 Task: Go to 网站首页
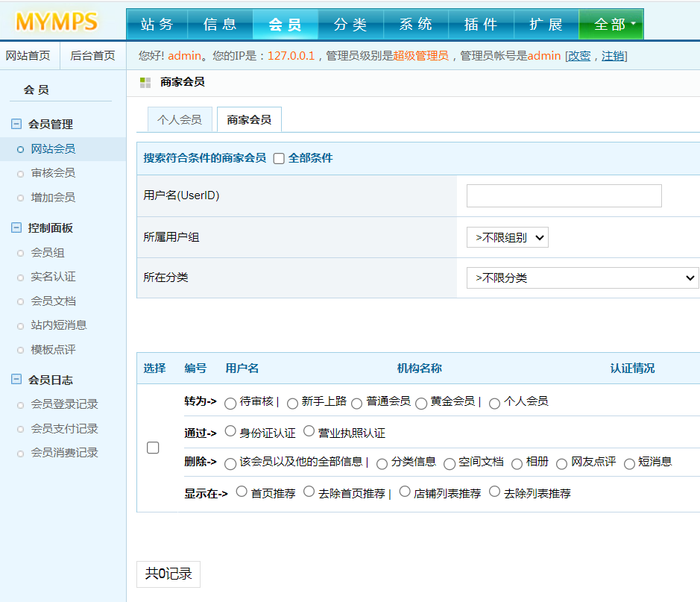tap(28, 56)
